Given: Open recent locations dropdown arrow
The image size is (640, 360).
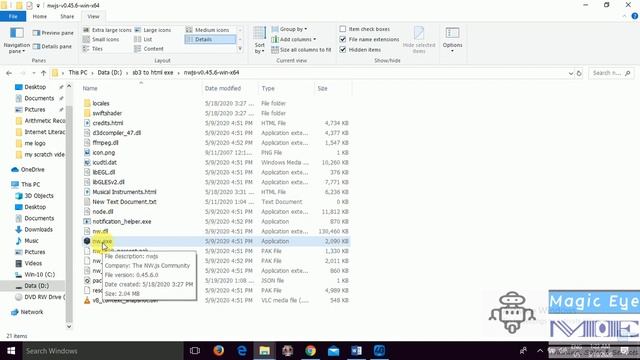Looking at the screenshot, I should click(33, 73).
